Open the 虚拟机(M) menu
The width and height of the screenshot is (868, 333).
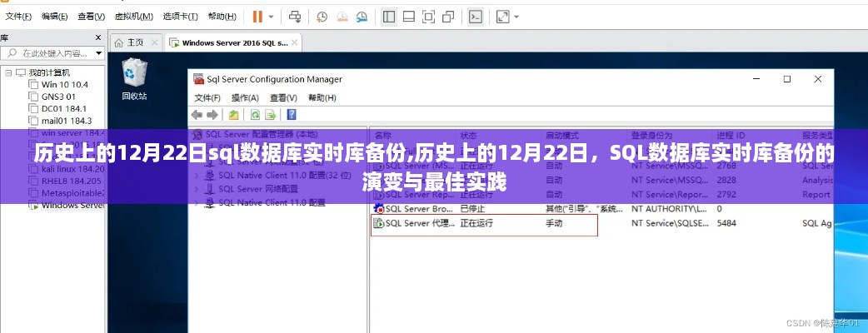click(133, 17)
